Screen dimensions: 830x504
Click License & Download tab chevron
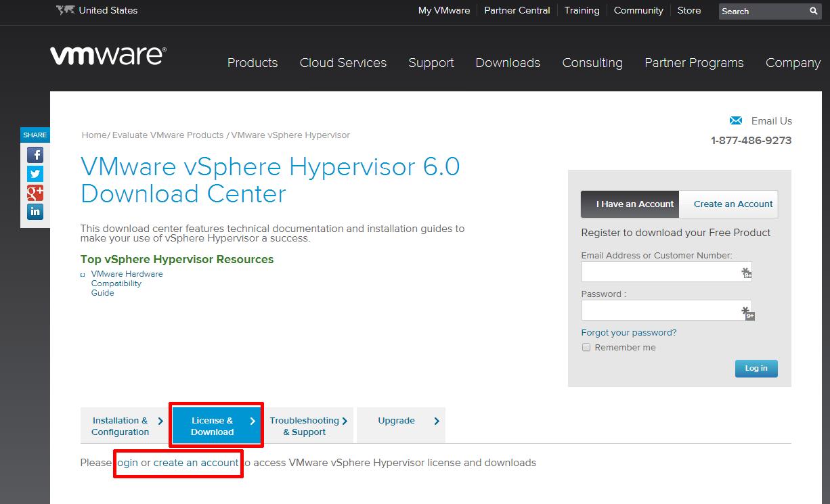[253, 421]
